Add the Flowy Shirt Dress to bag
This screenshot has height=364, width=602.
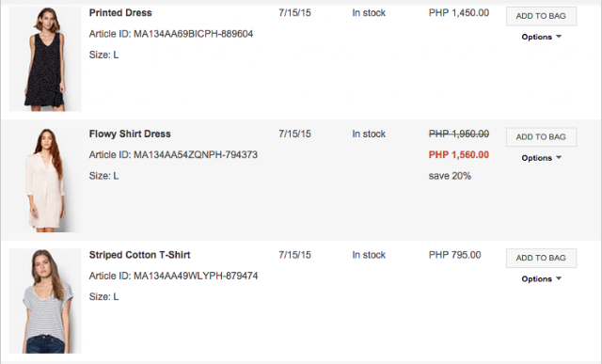pos(541,137)
